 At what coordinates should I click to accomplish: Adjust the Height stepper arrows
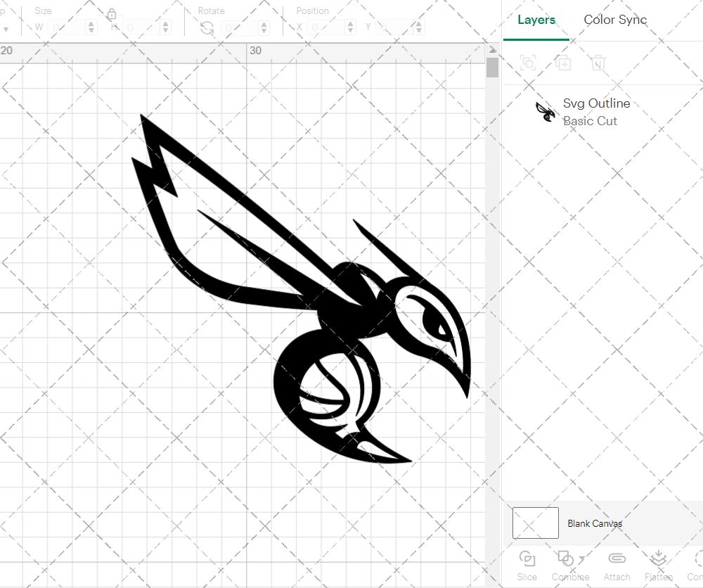tap(166, 27)
